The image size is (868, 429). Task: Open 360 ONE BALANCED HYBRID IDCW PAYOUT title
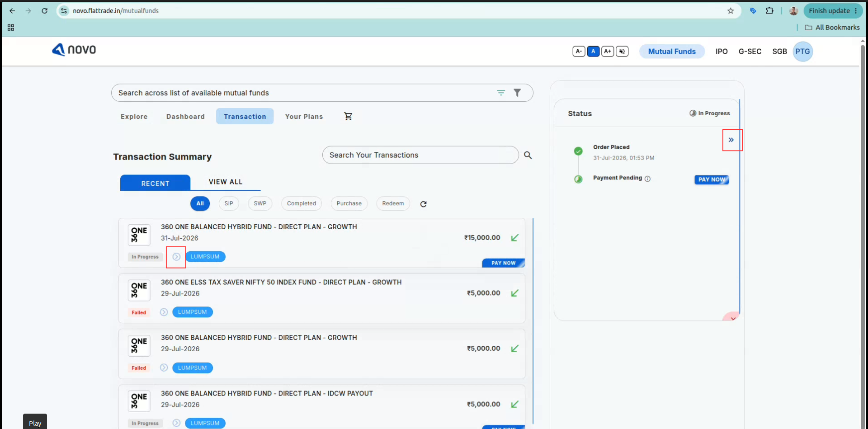point(267,393)
